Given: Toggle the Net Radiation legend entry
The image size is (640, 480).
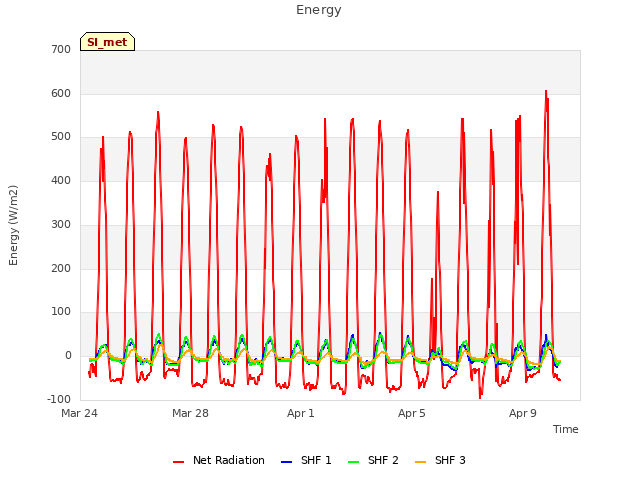Looking at the screenshot, I should coord(219,461).
